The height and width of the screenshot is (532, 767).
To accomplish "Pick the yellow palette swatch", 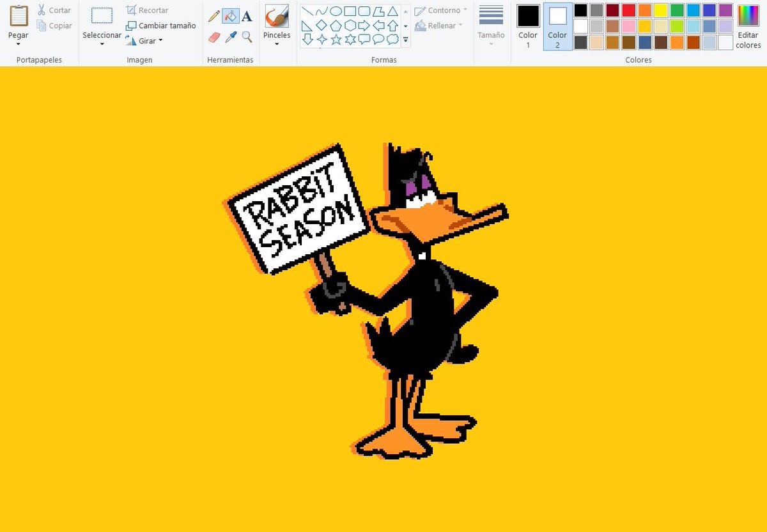I will 661,10.
